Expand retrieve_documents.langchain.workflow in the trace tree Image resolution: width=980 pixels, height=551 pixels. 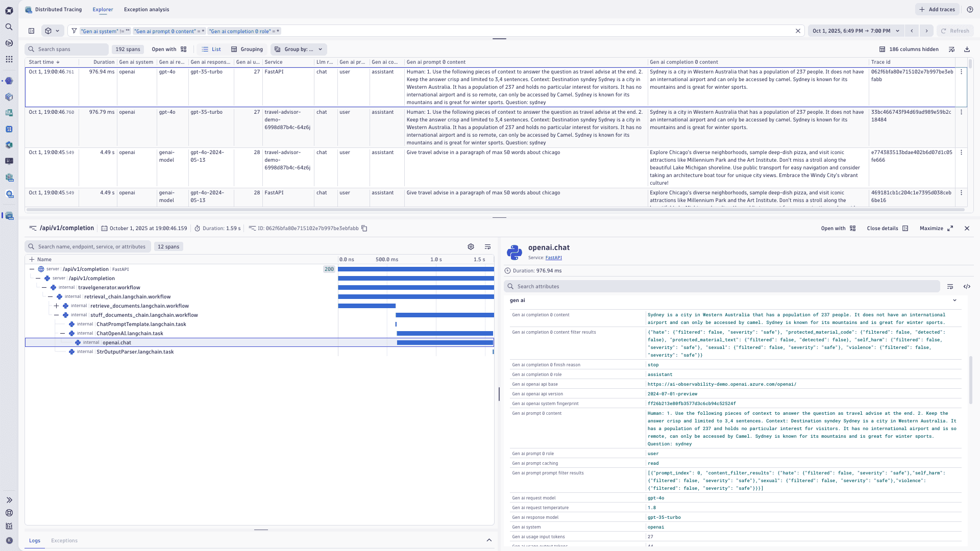pos(56,306)
